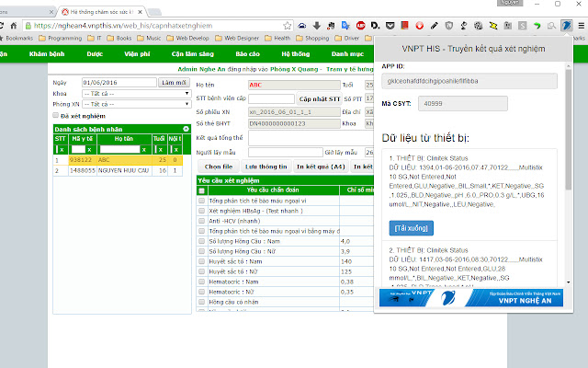Check Hồng cầu có nhân row
588x368 pixels.
pyautogui.click(x=202, y=302)
